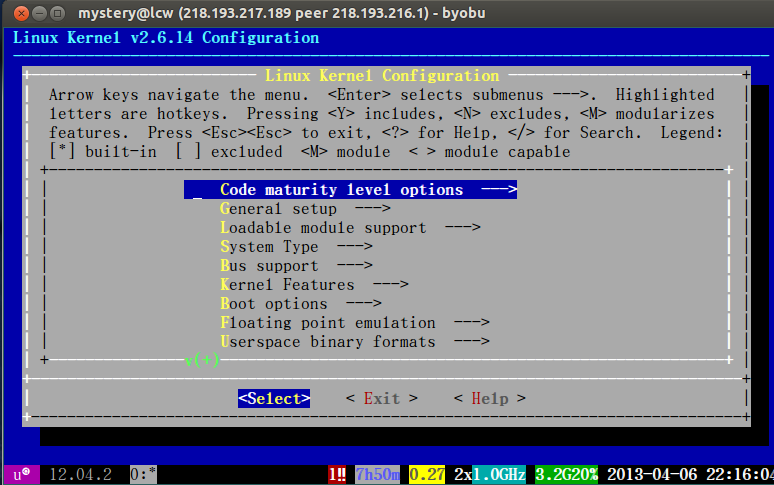Click the arrow after Loadable module support
The image size is (774, 485).
[463, 227]
